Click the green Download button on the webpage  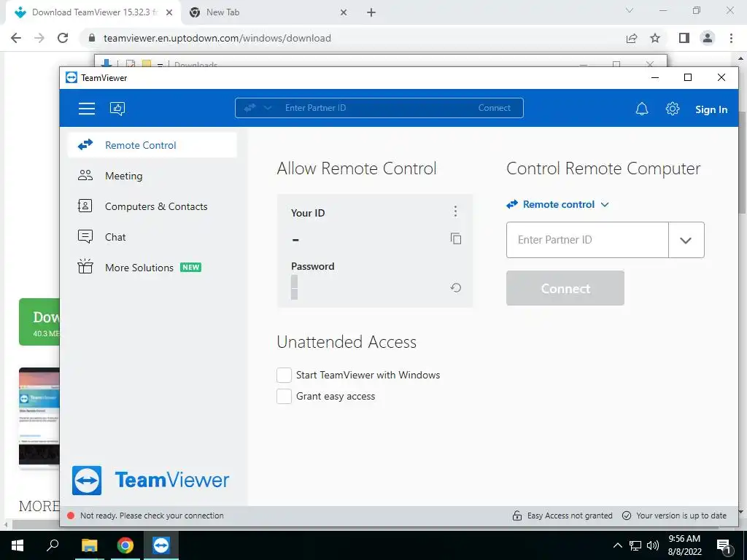[39, 322]
